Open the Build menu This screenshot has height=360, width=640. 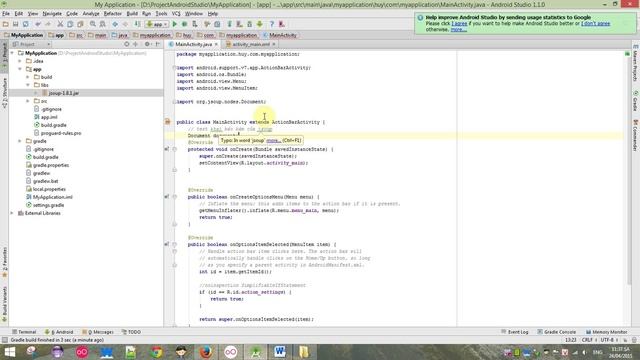pos(132,13)
